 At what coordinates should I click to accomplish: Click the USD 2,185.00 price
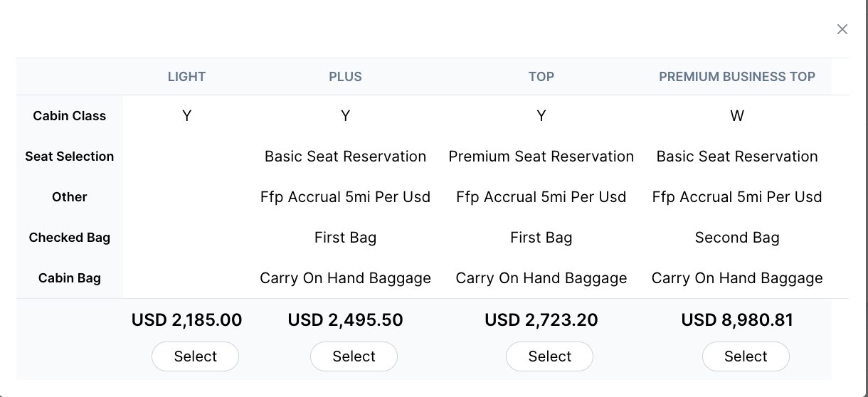186,320
